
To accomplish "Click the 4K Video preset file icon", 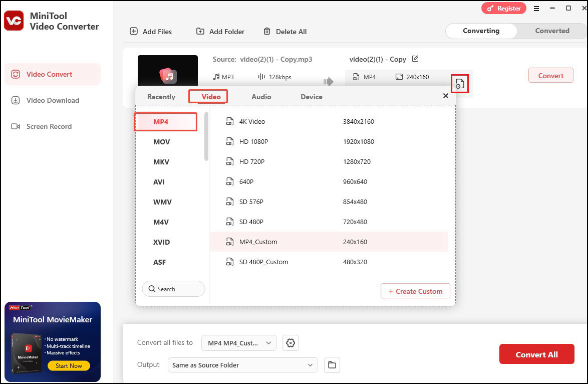I will point(229,121).
